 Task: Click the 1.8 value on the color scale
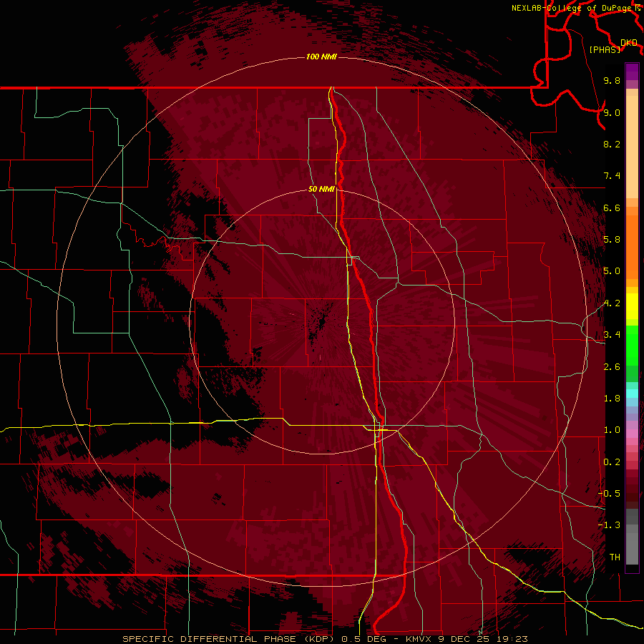coord(612,399)
